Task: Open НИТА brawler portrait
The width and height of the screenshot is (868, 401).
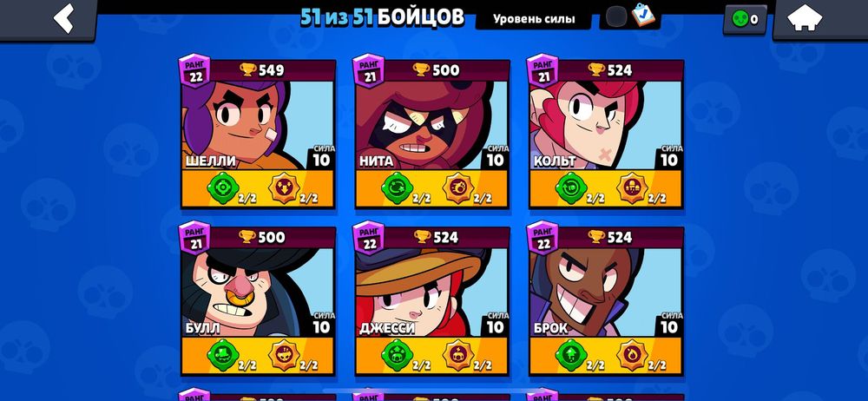Action: tap(431, 126)
